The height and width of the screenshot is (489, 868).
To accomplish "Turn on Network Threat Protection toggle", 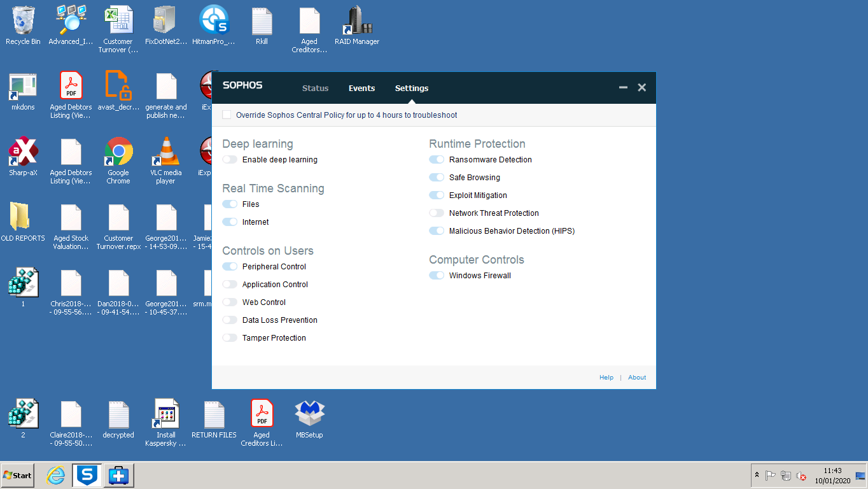I will [437, 213].
